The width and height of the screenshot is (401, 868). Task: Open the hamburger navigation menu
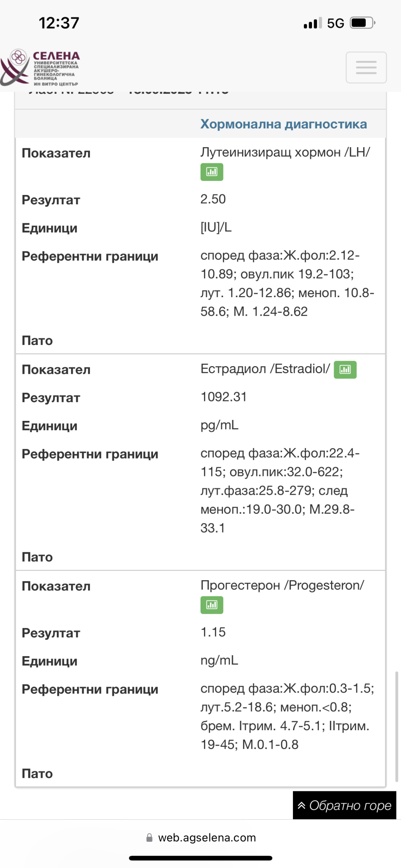click(366, 67)
